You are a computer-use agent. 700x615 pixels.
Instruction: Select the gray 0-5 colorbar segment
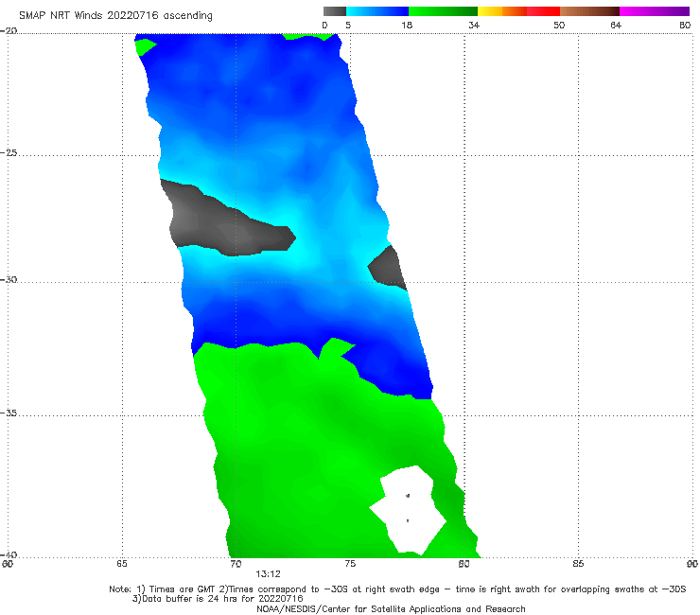click(334, 11)
